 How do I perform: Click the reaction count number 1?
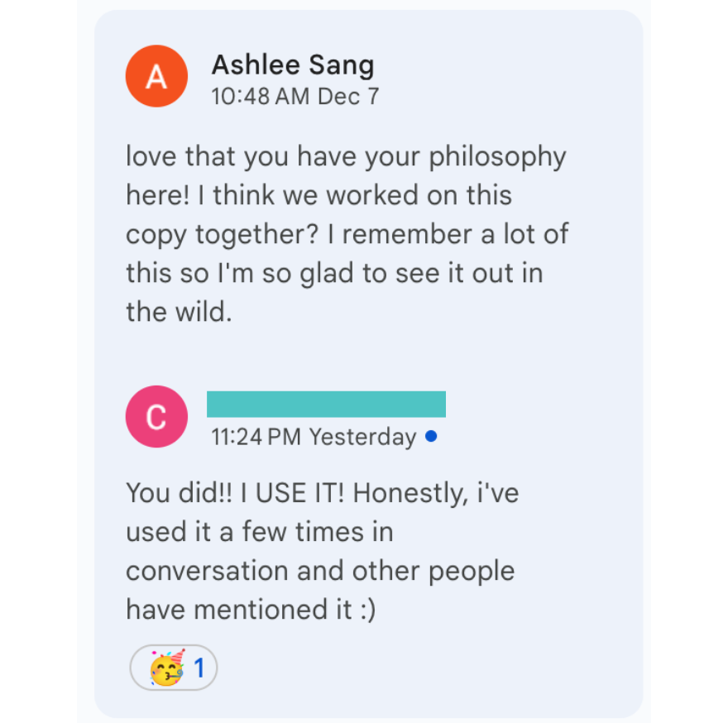click(199, 668)
